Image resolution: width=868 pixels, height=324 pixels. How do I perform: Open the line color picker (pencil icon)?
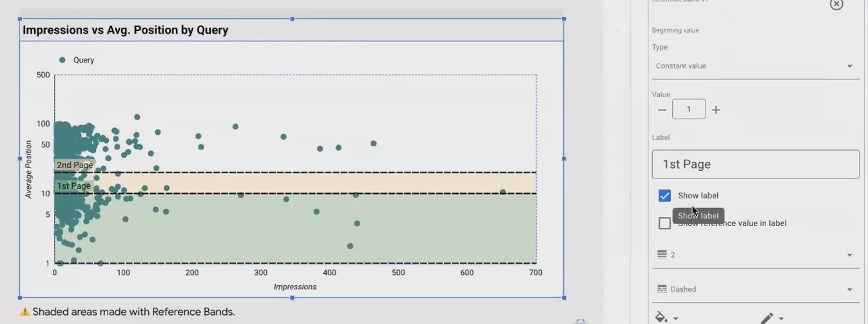tap(773, 318)
